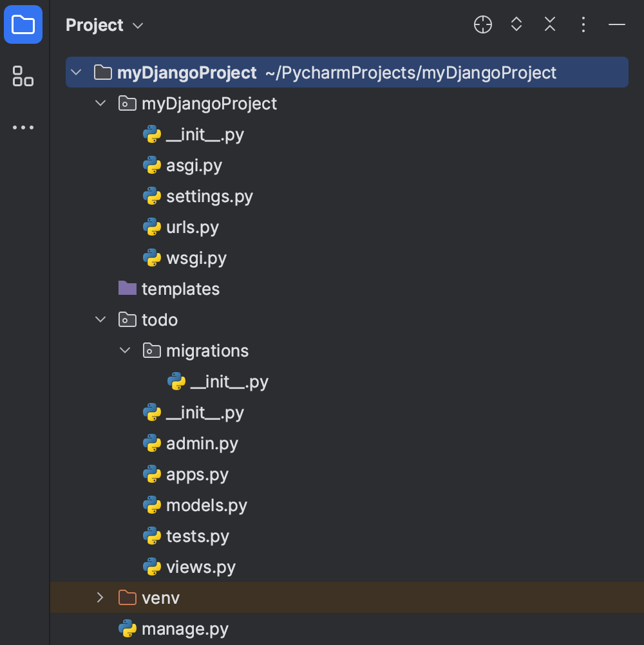644x645 pixels.
Task: Select the Project tool window icon in sidebar
Action: pos(23,24)
